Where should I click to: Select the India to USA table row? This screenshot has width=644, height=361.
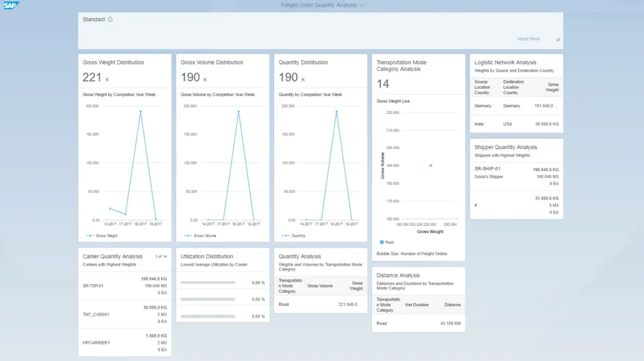[516, 124]
